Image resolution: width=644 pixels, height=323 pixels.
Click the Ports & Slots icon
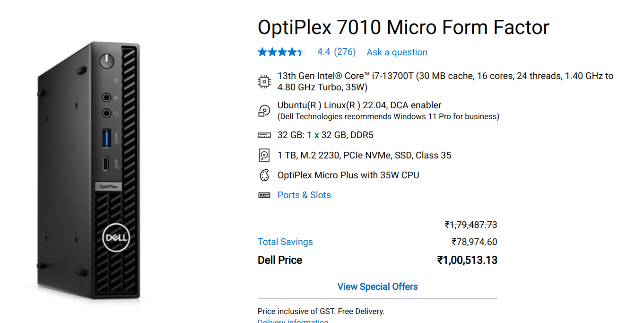264,195
